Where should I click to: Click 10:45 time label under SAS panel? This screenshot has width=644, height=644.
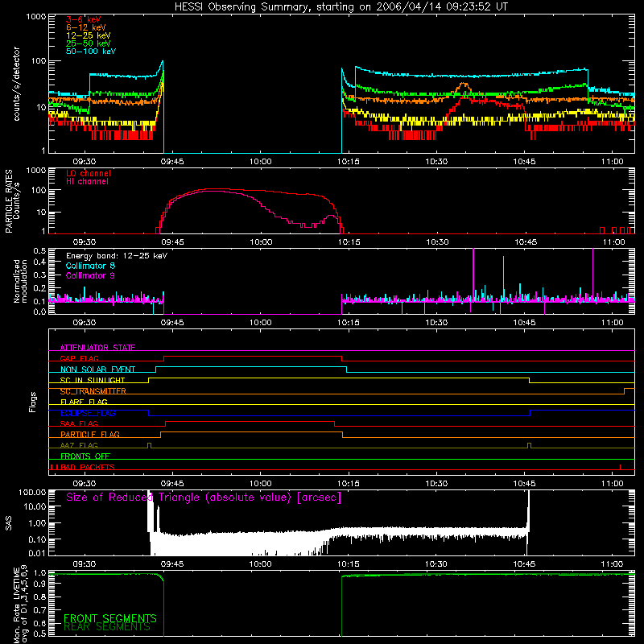pos(524,564)
